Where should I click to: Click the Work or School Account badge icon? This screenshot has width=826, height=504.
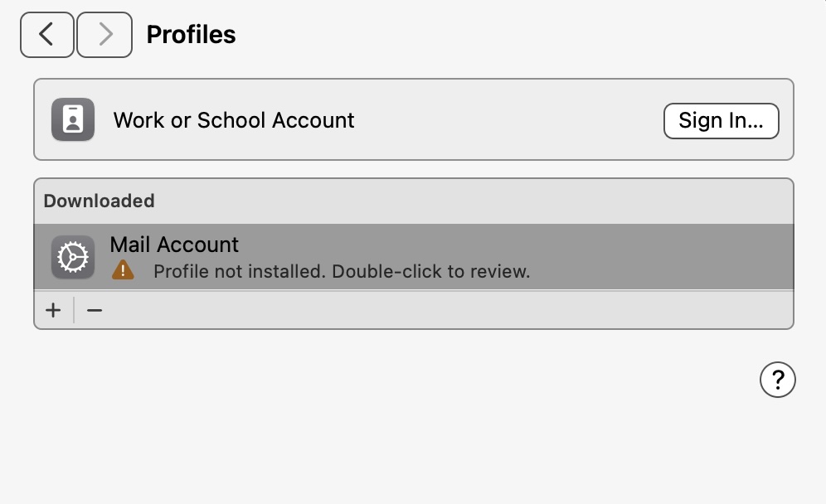tap(73, 119)
